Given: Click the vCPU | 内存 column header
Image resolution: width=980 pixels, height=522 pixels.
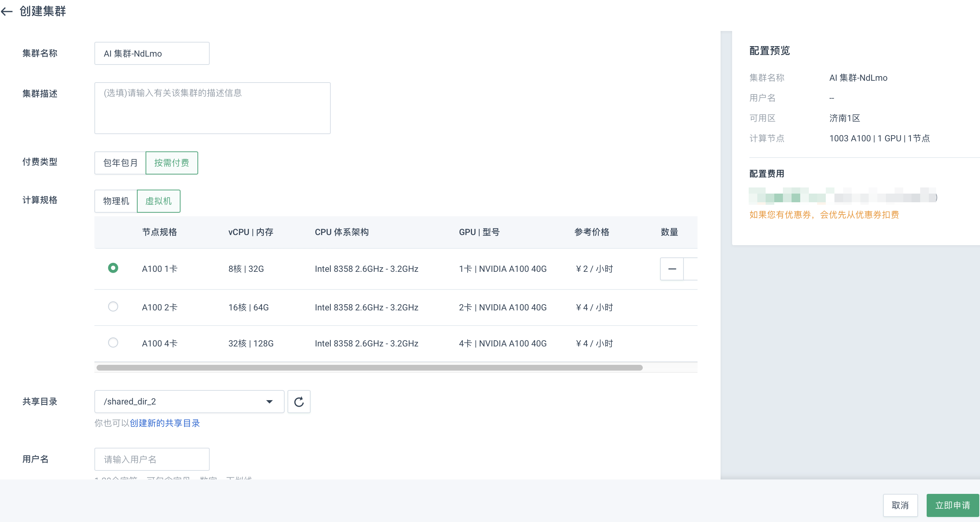Looking at the screenshot, I should [251, 232].
